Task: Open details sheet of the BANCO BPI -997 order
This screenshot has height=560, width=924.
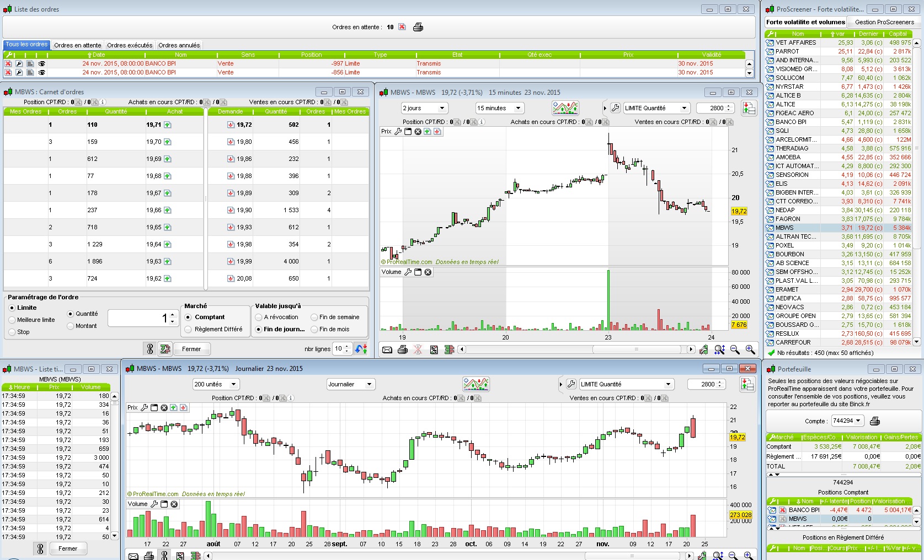Action: click(30, 64)
